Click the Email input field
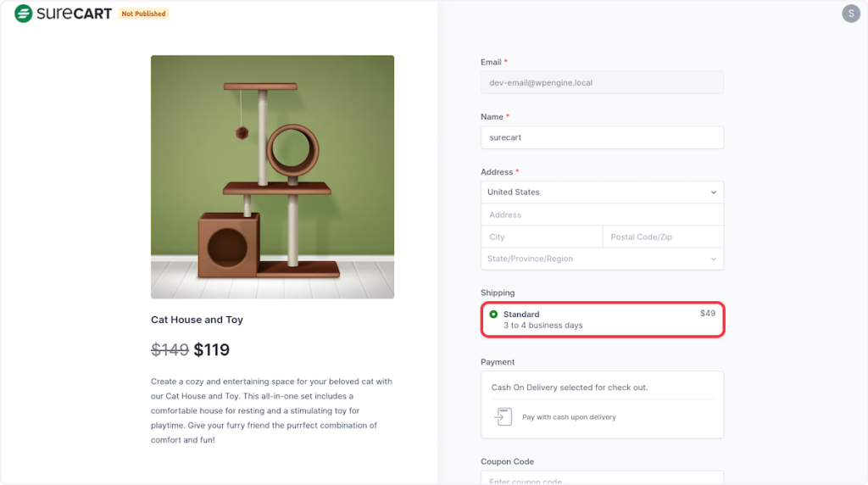Viewport: 868px width, 485px height. (602, 82)
